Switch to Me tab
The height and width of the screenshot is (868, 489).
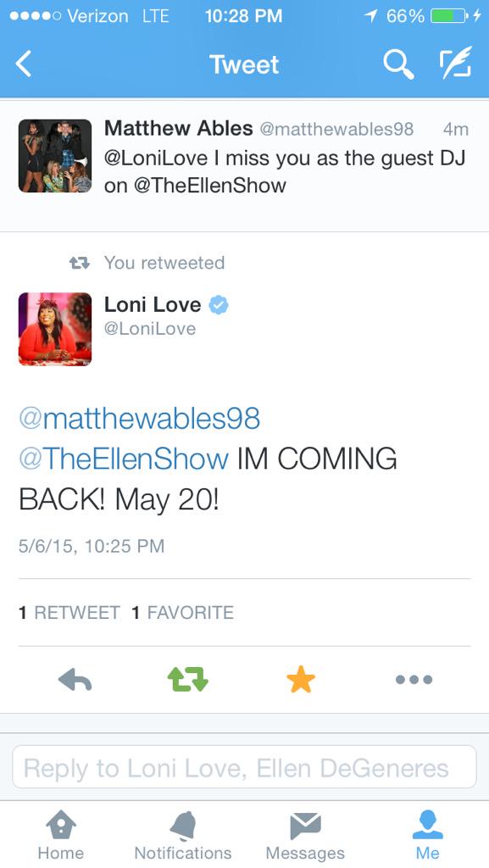(428, 835)
